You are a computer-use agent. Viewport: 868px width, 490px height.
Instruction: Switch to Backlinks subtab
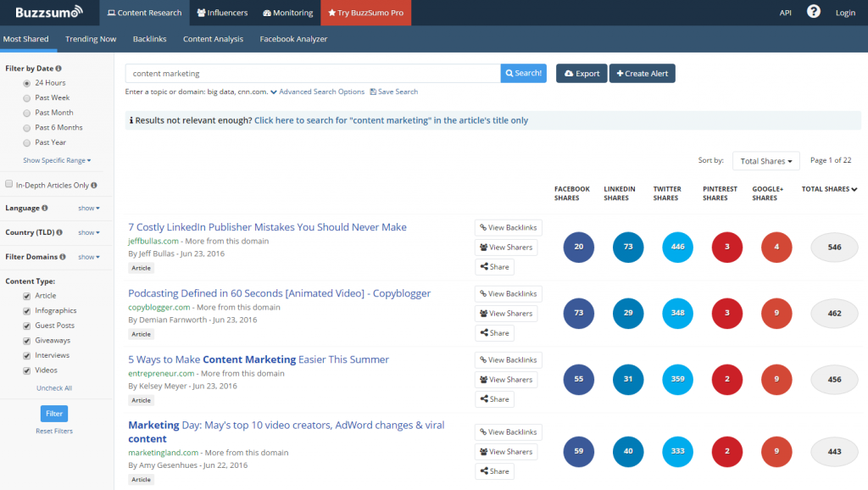click(x=149, y=39)
